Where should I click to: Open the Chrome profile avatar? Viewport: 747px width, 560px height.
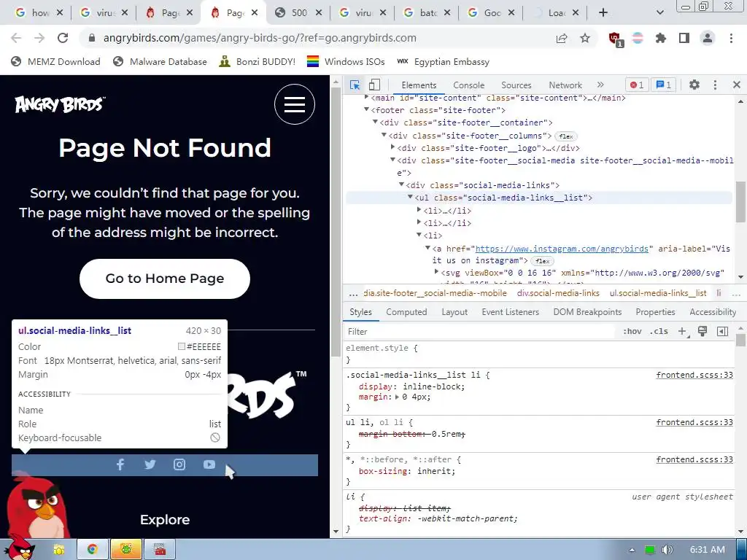pos(708,38)
